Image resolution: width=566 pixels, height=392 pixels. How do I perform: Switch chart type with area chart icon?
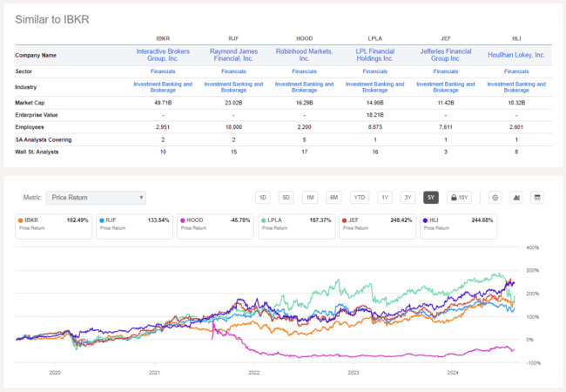click(516, 198)
